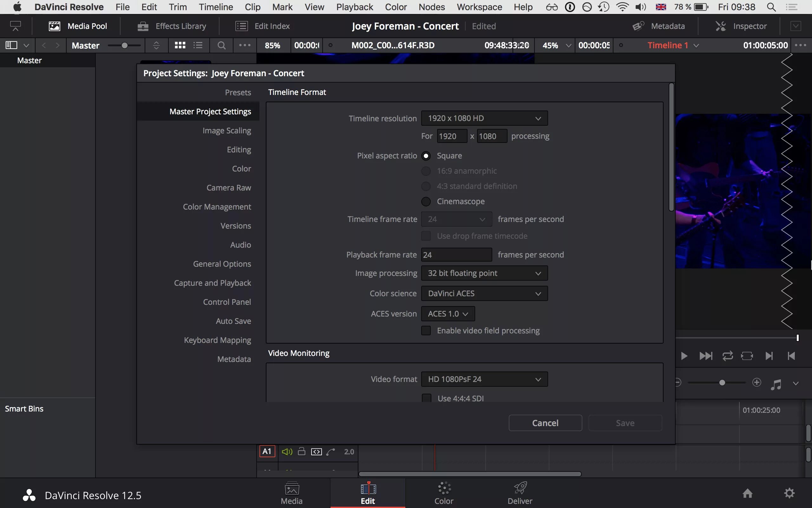Expand the bin list view options chevron

pyautogui.click(x=26, y=45)
